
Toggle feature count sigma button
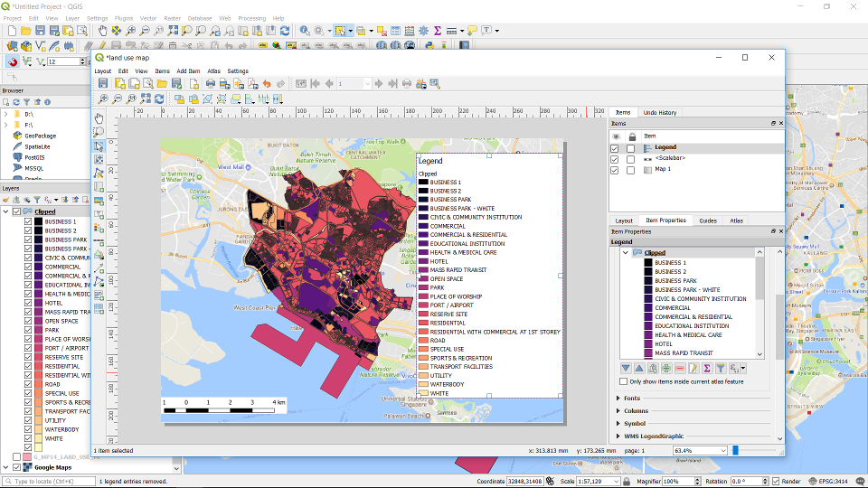pos(707,369)
